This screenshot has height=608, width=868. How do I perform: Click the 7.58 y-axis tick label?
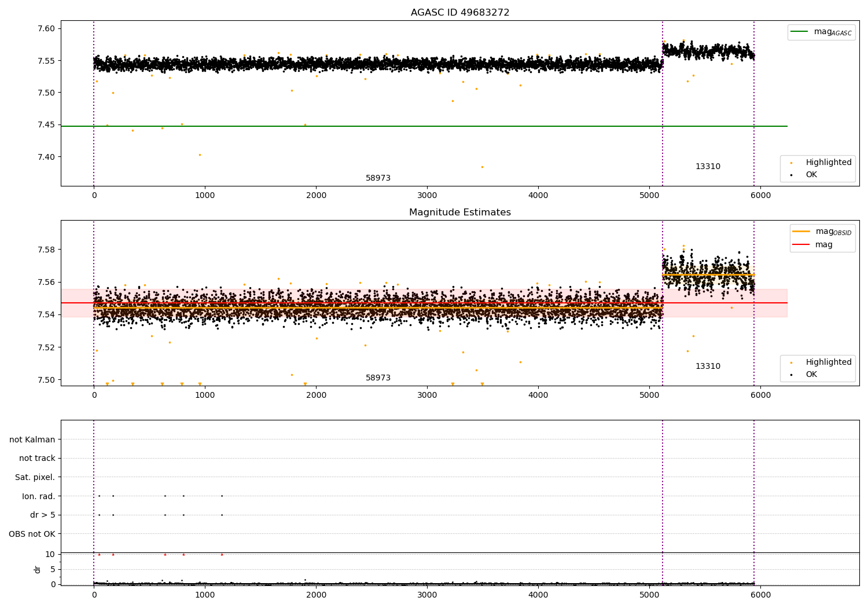coord(46,250)
